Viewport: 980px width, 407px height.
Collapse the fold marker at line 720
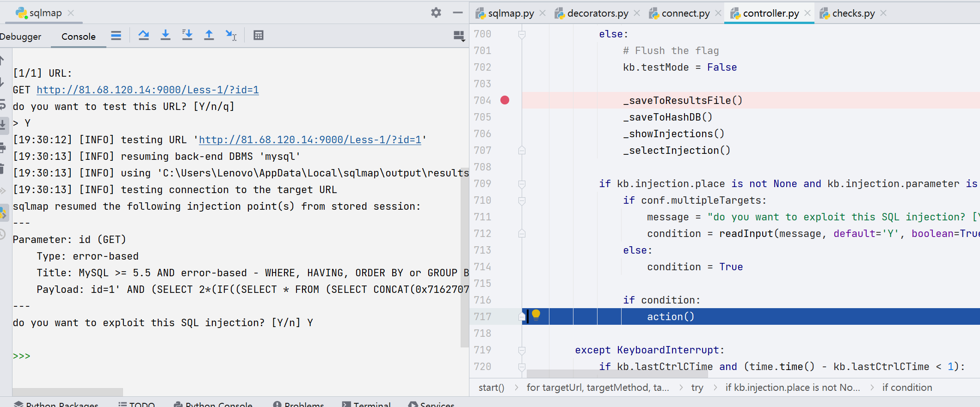tap(522, 367)
